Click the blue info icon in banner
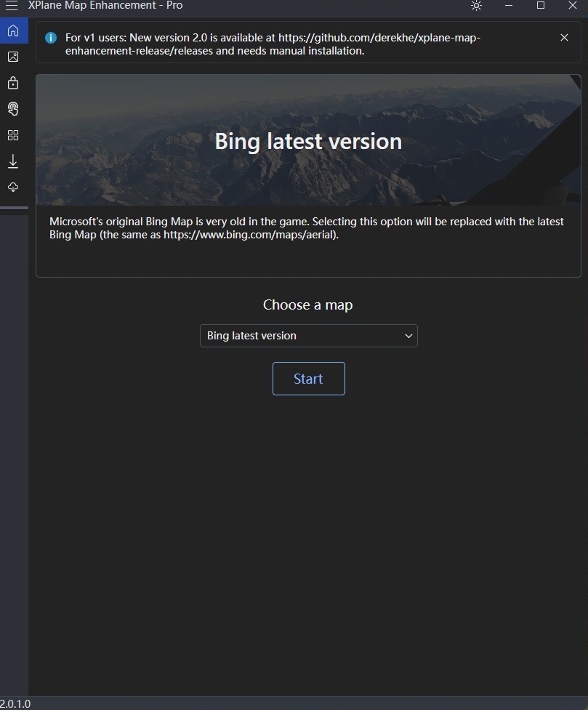Screen dimensions: 588x710 click(x=51, y=38)
